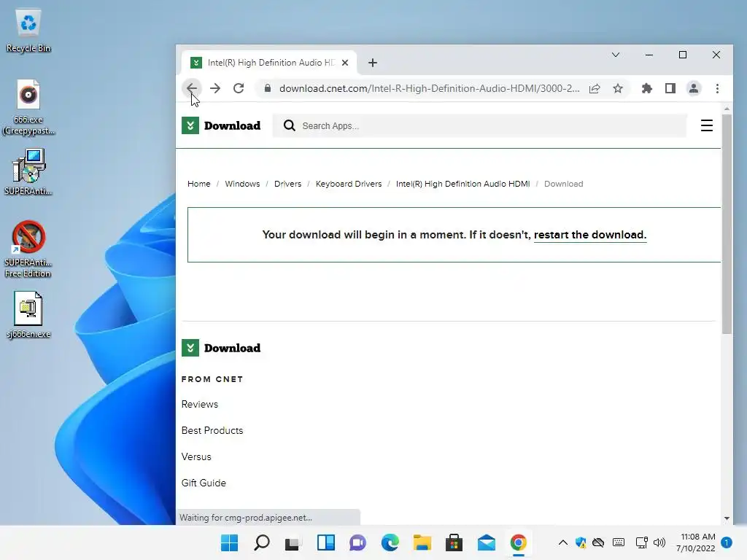The image size is (747, 560).
Task: Click the address bar URL
Action: point(429,88)
